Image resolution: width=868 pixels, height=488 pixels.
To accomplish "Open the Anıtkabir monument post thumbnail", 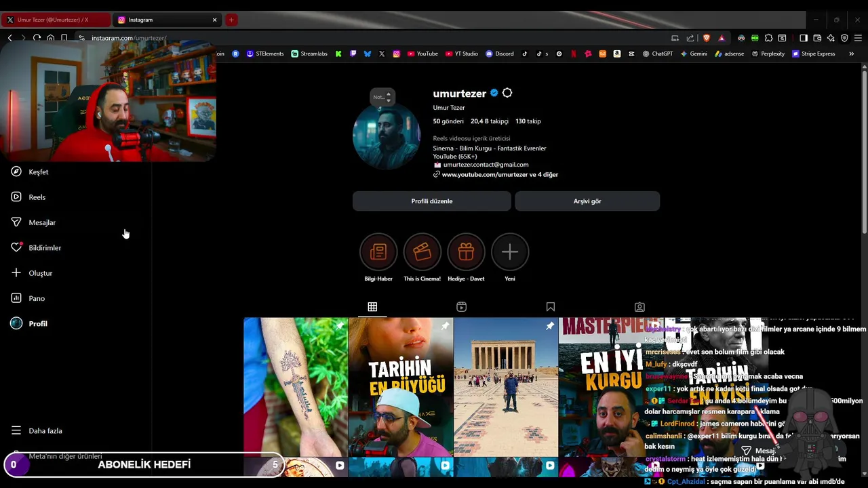I will tap(506, 387).
